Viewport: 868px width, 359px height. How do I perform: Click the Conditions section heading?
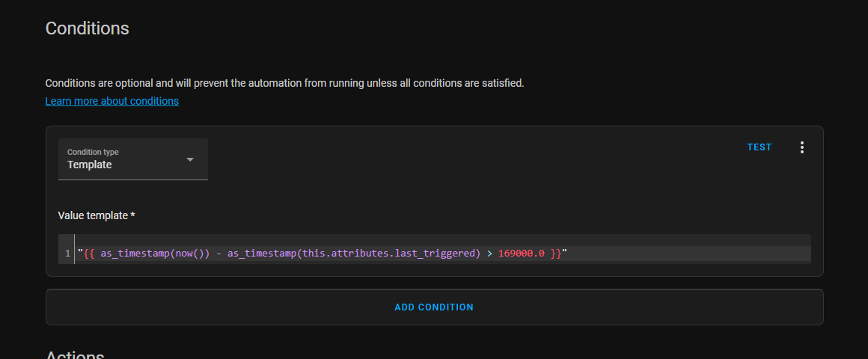click(87, 28)
